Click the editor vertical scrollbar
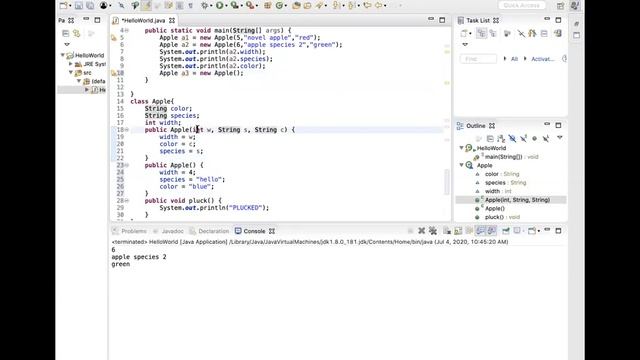The image size is (640, 360). [447, 182]
